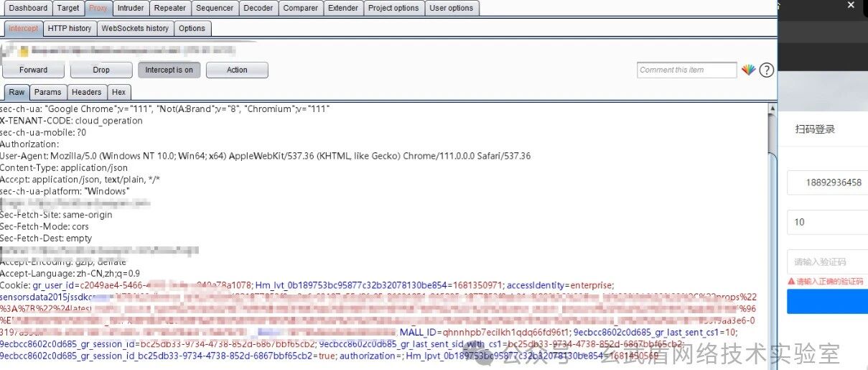Switch to the Headers view tab
This screenshot has height=370, width=868.
coord(87,92)
